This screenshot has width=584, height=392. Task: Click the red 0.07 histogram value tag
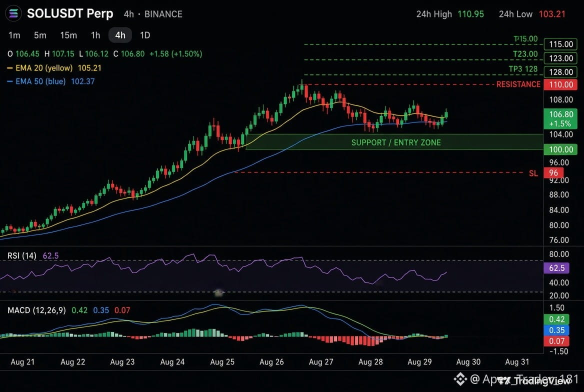(556, 341)
